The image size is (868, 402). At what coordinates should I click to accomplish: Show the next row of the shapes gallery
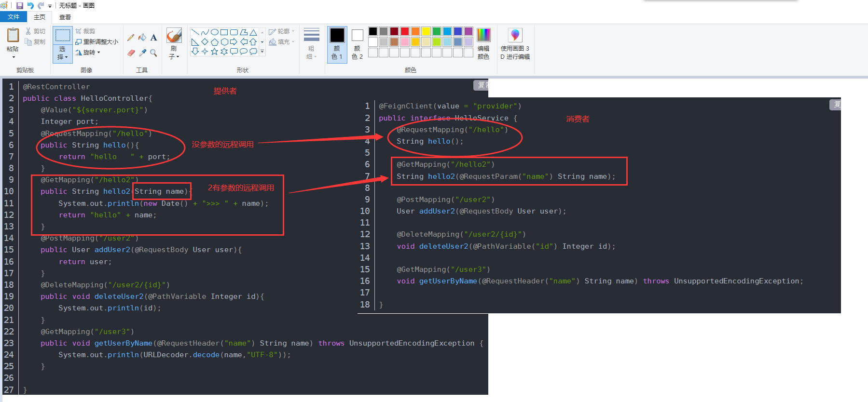click(262, 42)
